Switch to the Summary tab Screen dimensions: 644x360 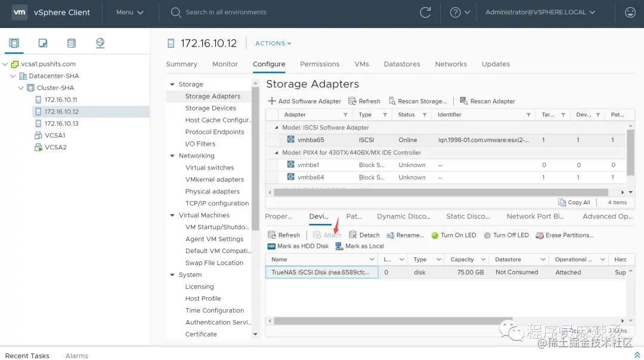[181, 64]
